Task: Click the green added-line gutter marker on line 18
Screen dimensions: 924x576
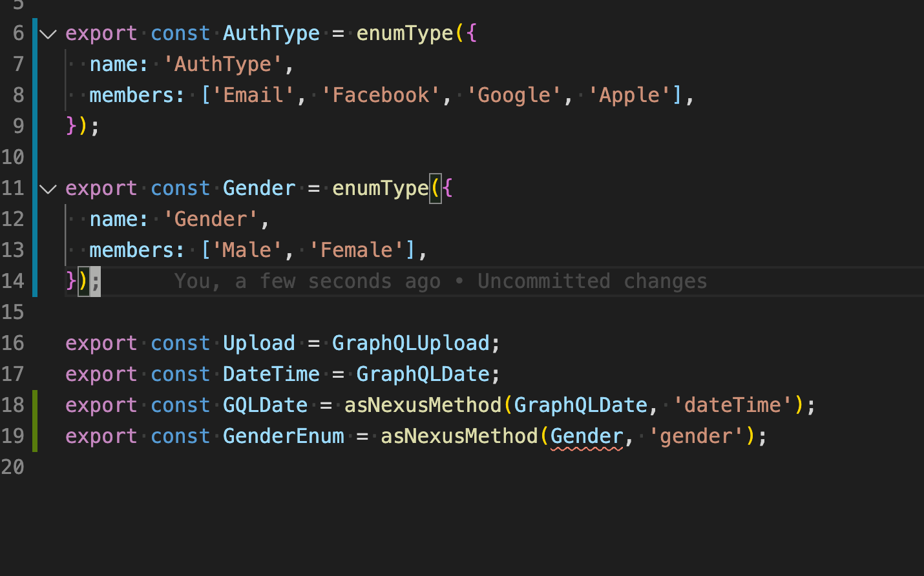Action: (x=34, y=405)
